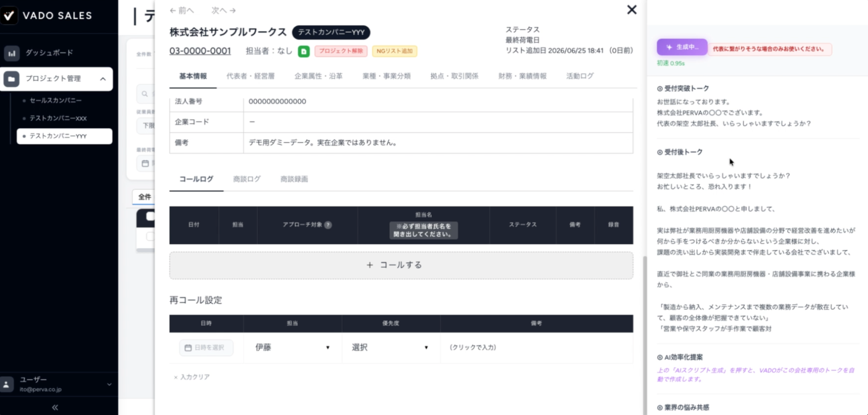Click the 企業コード row label
868x415 pixels.
coord(192,122)
